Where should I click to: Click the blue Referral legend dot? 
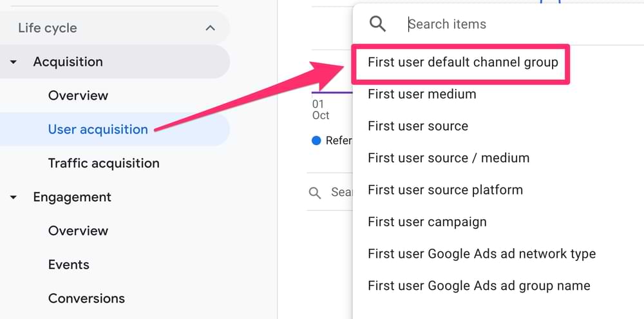[x=316, y=141]
